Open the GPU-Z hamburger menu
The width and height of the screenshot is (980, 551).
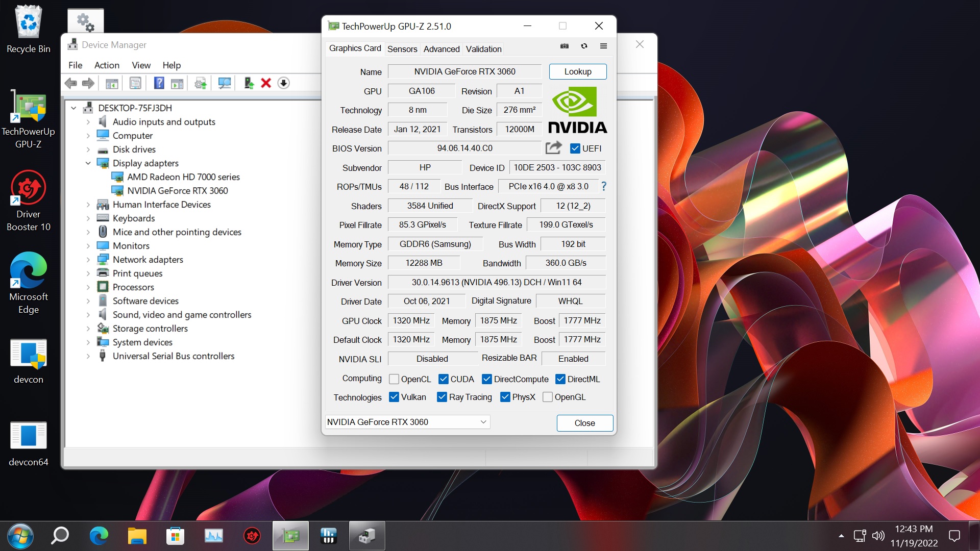(x=603, y=46)
